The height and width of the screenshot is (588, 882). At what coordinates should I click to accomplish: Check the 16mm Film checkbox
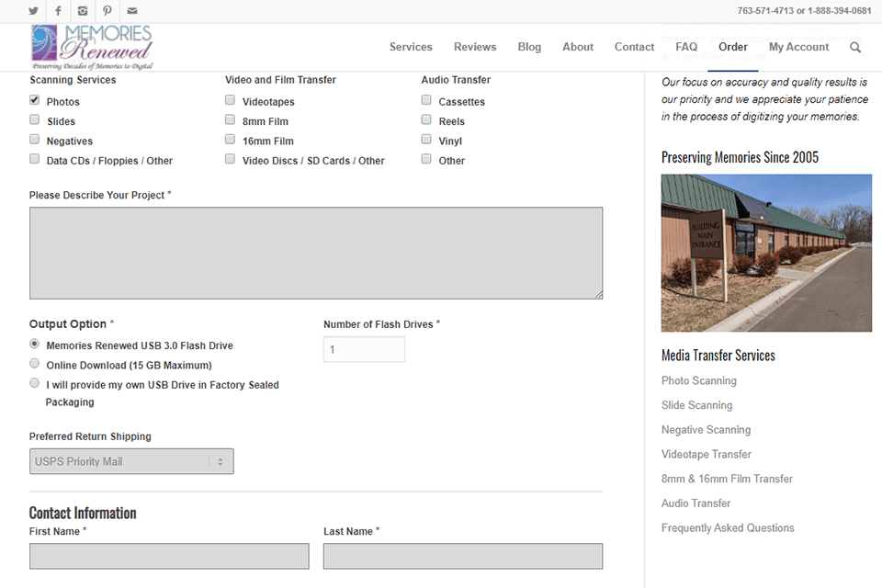point(230,140)
